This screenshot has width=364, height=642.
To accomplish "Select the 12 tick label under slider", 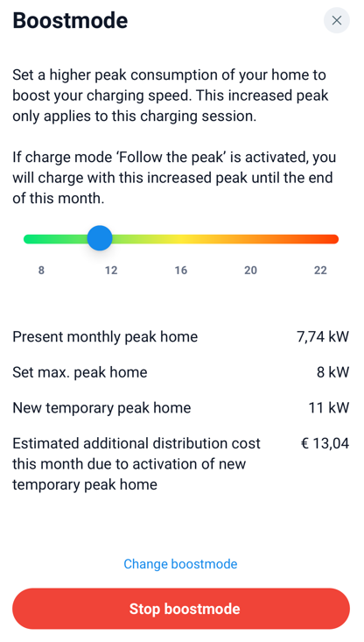I will [111, 271].
